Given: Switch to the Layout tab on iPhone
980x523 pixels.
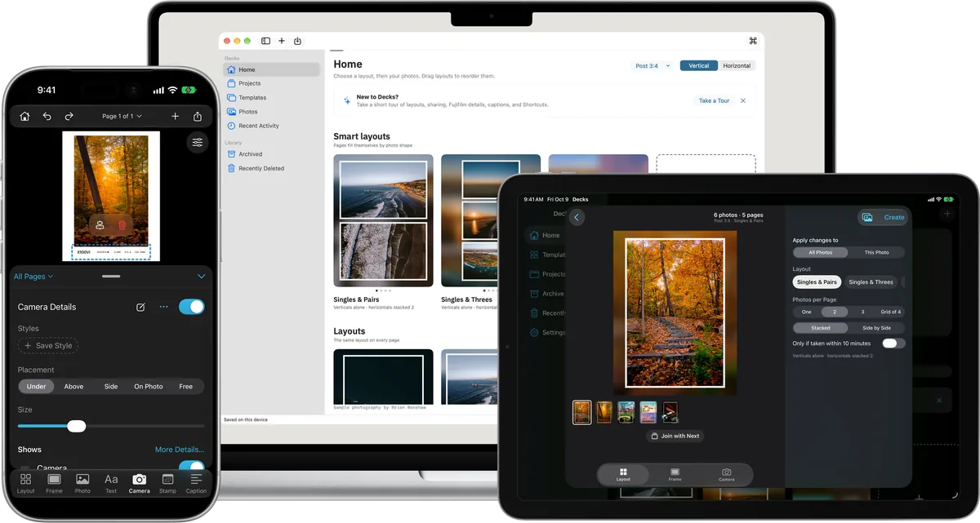Looking at the screenshot, I should pyautogui.click(x=25, y=483).
